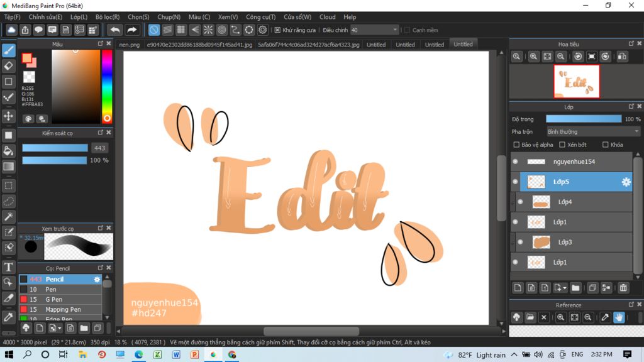
Task: Adjust the brush size slider
Action: pos(55,148)
